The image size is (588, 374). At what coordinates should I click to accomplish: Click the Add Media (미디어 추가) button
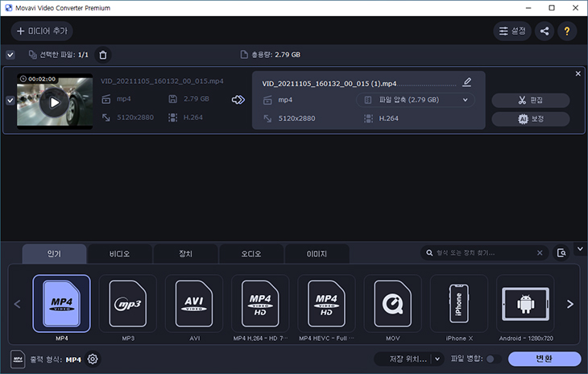click(x=42, y=31)
